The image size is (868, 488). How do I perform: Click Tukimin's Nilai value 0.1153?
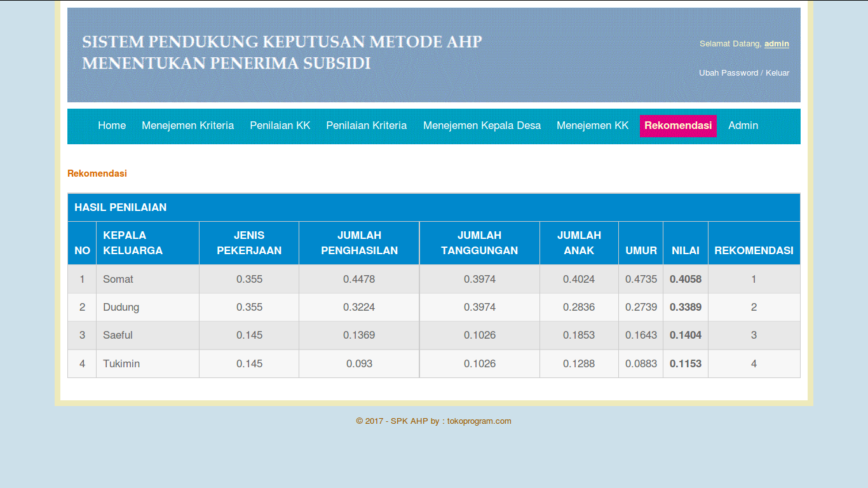coord(685,363)
